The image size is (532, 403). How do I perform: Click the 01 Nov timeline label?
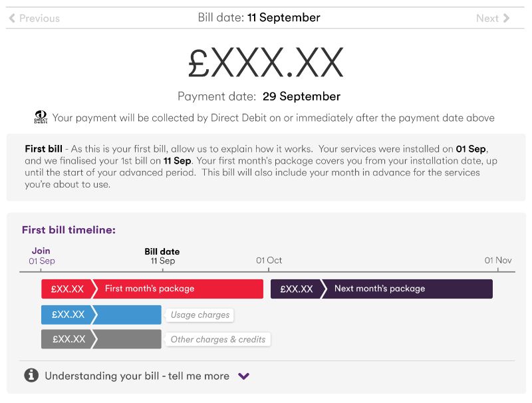point(498,260)
